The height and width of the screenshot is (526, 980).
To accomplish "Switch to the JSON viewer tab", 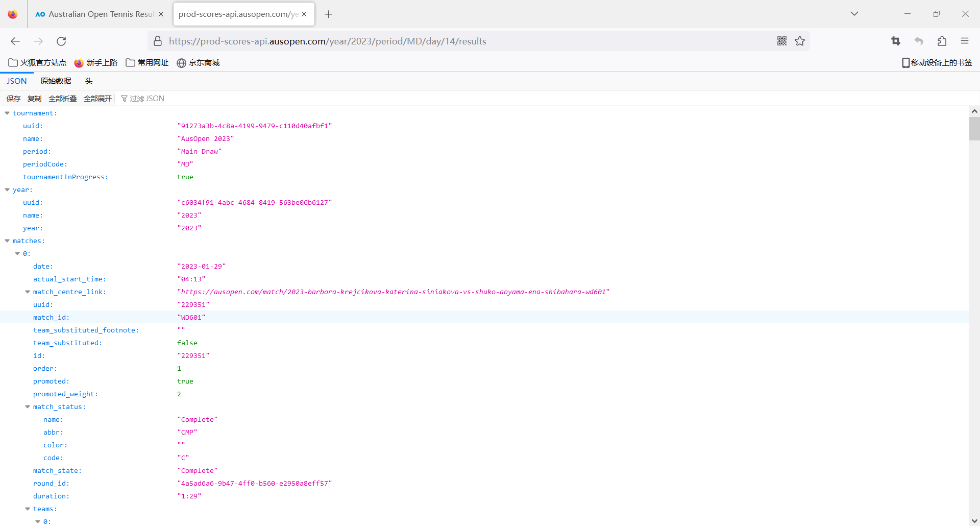I will pyautogui.click(x=17, y=81).
